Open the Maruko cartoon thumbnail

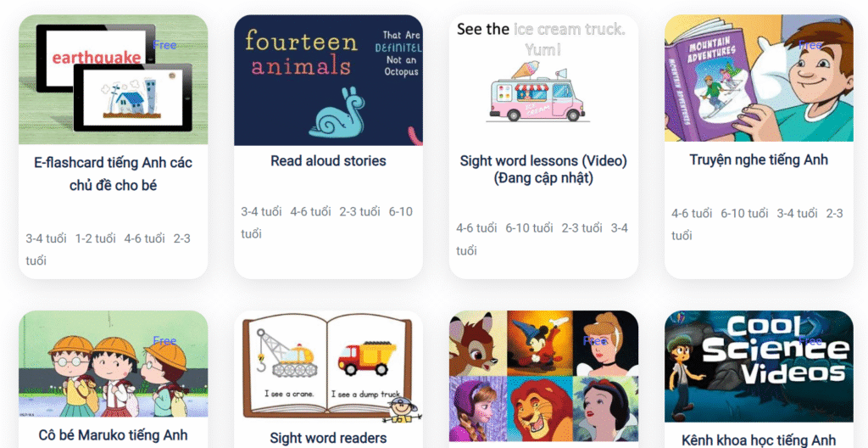click(114, 364)
